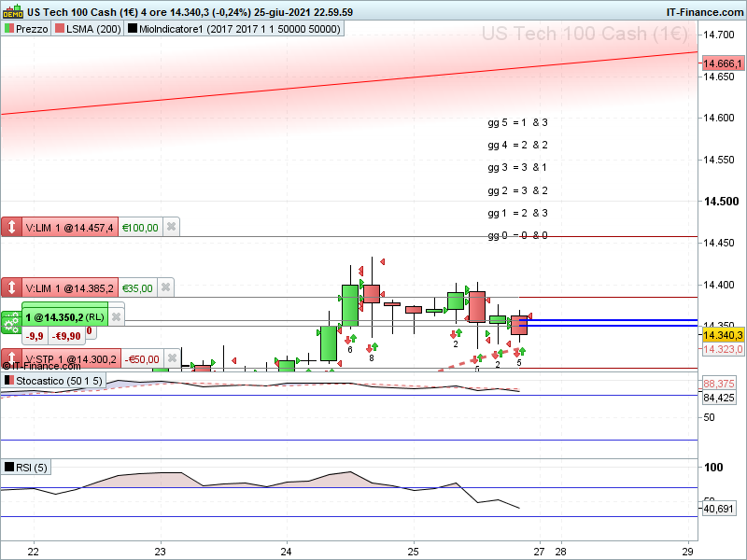Click the DEMO chart icon in title bar

tap(13, 11)
